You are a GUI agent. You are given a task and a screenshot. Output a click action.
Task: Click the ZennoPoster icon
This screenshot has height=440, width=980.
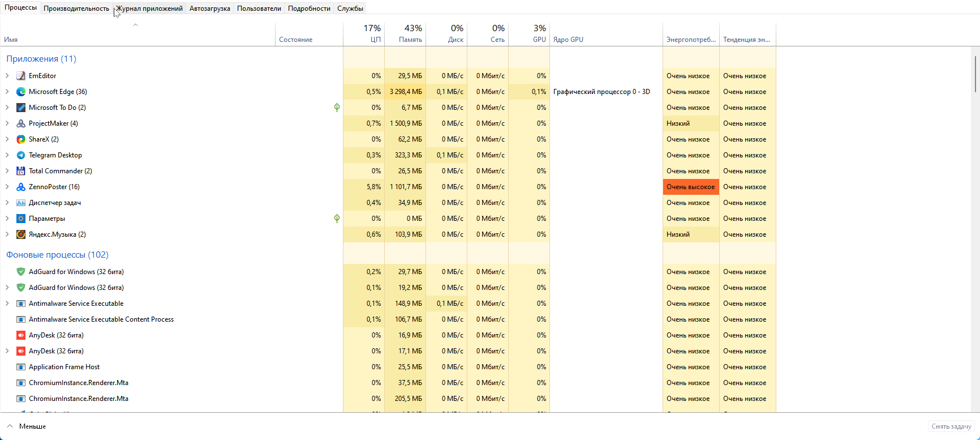click(x=21, y=187)
